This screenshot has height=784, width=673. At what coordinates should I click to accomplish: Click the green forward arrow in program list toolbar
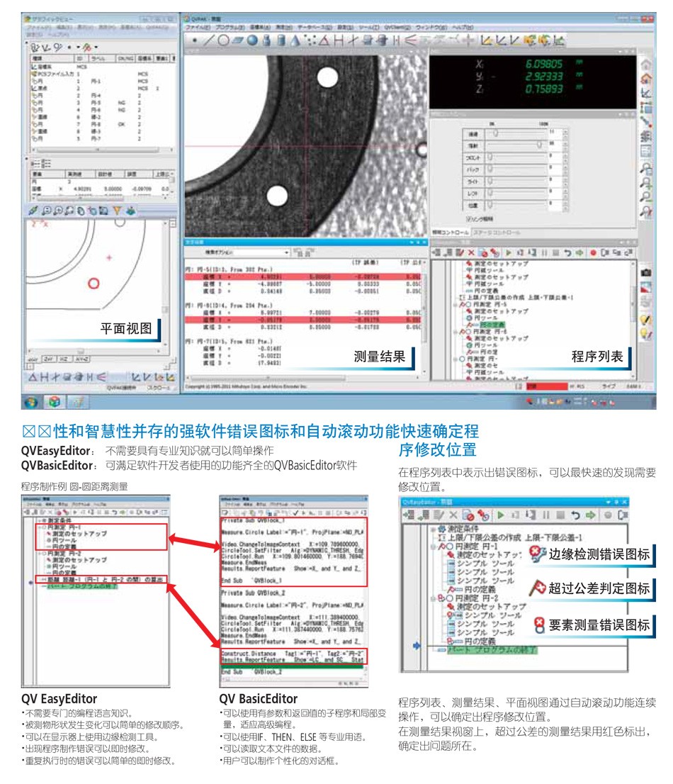[x=579, y=253]
